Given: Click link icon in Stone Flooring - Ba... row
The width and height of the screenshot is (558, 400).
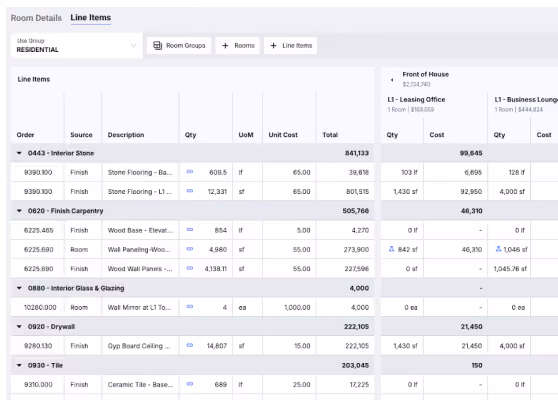Looking at the screenshot, I should 190,172.
